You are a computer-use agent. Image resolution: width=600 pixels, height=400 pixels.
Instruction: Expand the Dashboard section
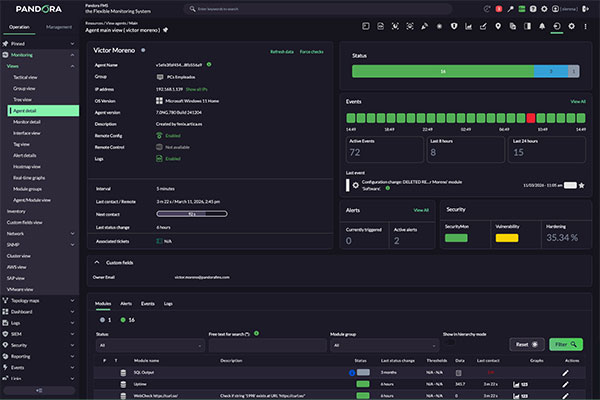point(72,312)
